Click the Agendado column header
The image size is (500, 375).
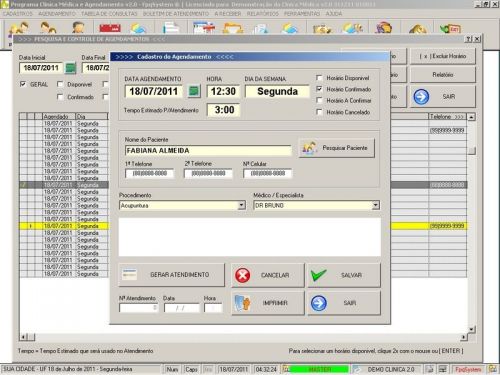[59, 117]
